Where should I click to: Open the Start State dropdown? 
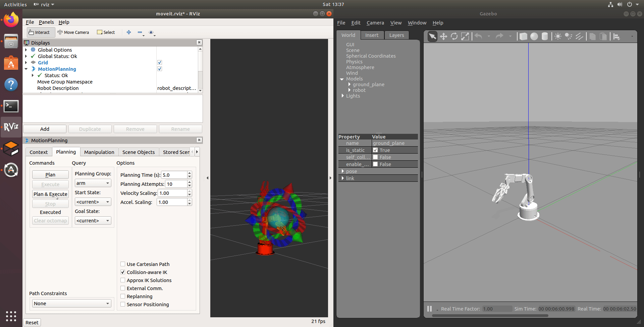point(93,202)
